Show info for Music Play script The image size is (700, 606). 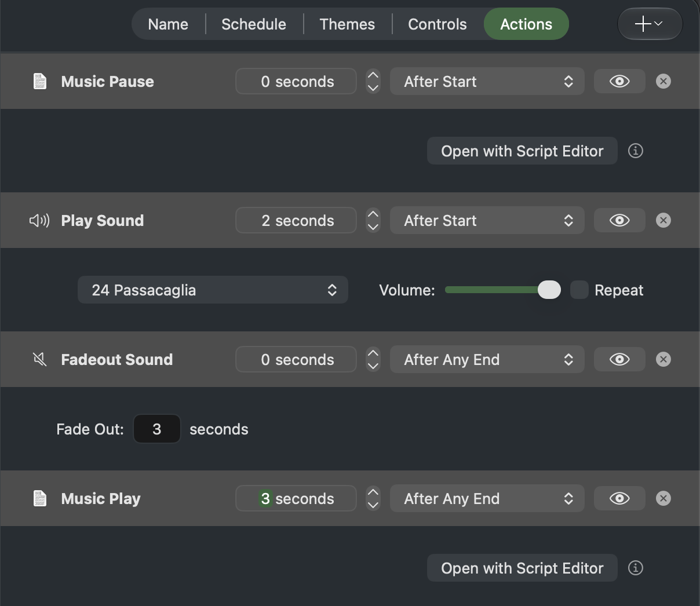(x=636, y=568)
